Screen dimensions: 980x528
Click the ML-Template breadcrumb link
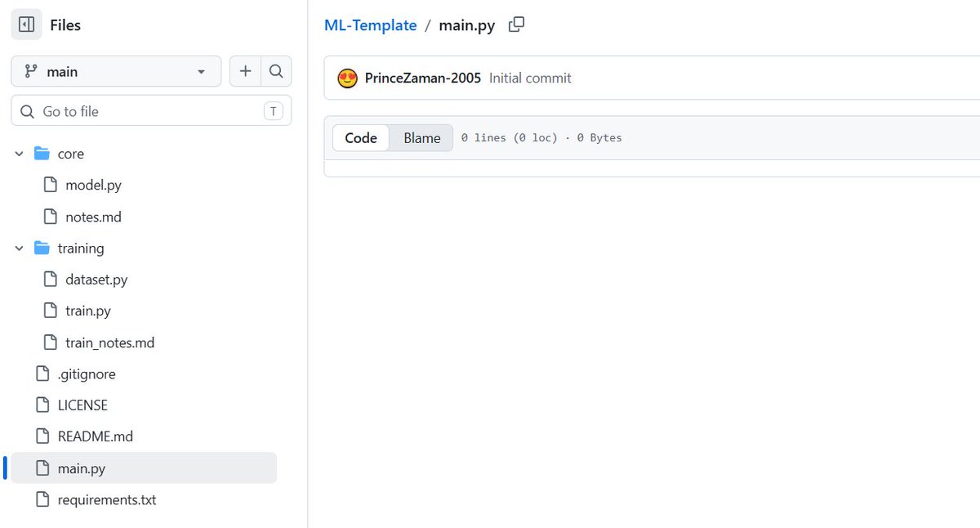pos(371,25)
